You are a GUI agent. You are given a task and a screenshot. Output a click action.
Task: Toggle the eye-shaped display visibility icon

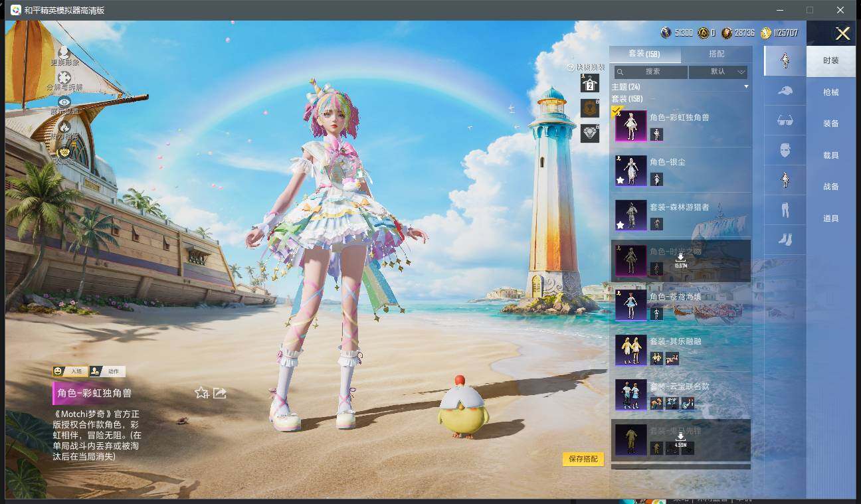click(x=64, y=102)
